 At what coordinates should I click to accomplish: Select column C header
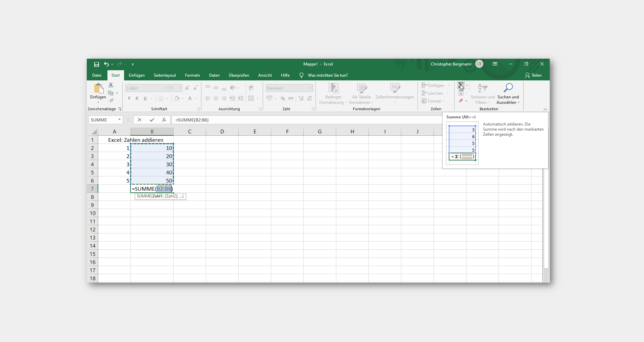click(x=190, y=132)
